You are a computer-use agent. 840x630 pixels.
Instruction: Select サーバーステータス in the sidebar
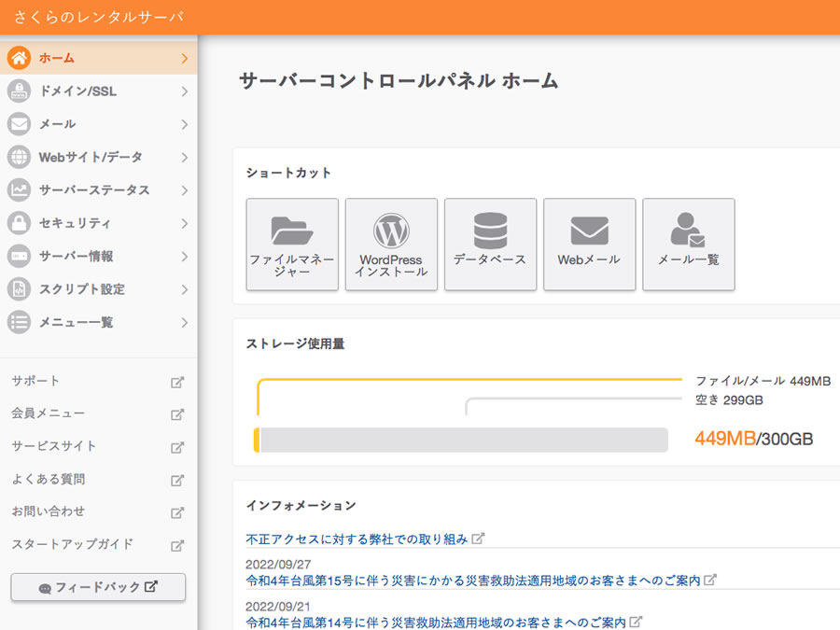point(99,190)
